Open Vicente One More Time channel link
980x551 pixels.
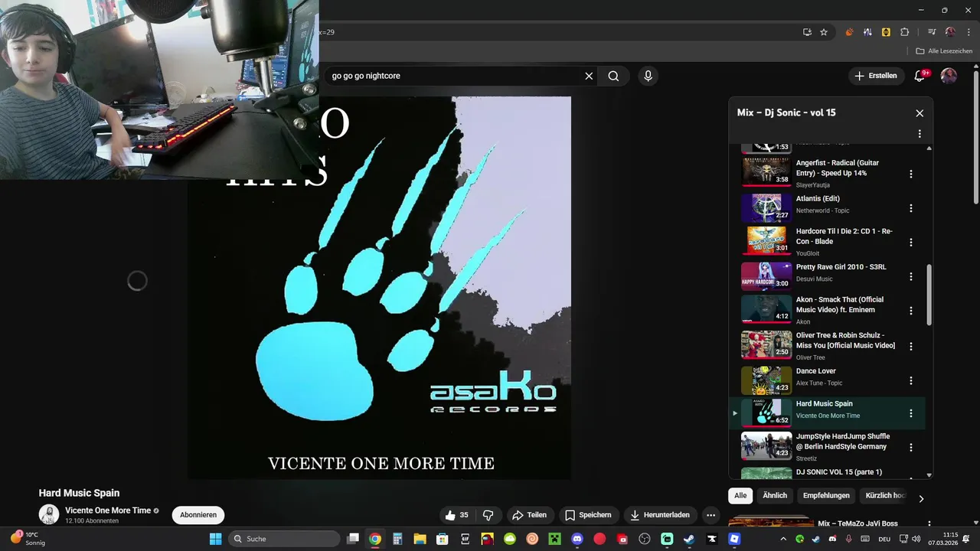[108, 510]
